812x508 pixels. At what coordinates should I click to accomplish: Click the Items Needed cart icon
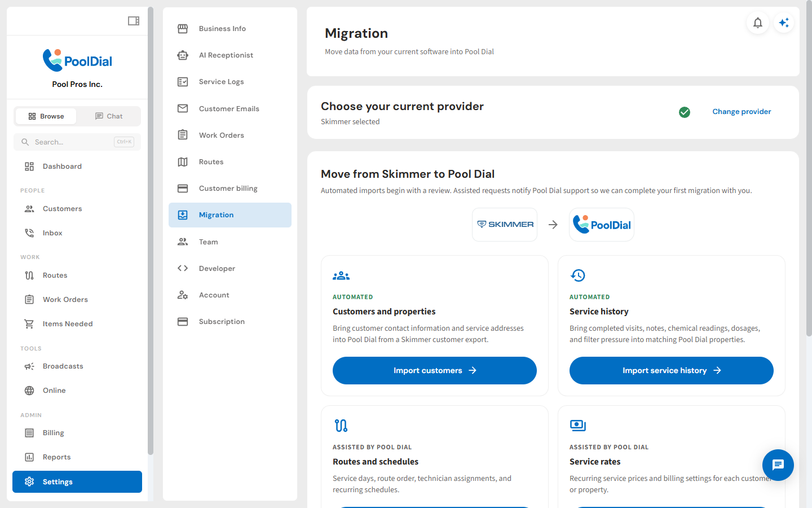click(29, 324)
